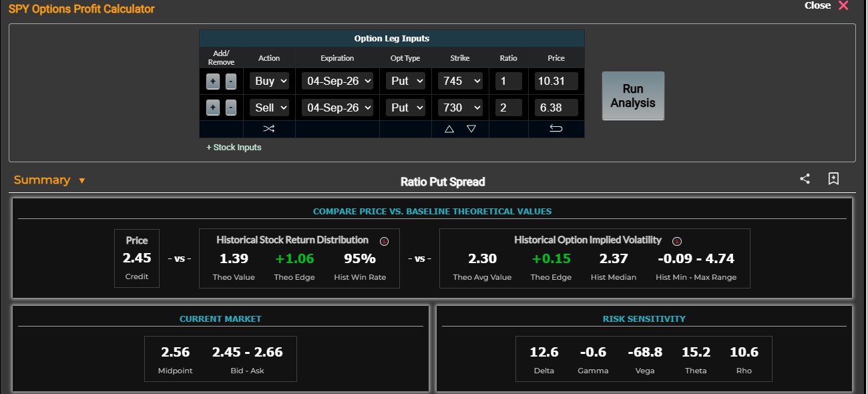Add a leg using Buy row plus button

(x=212, y=81)
